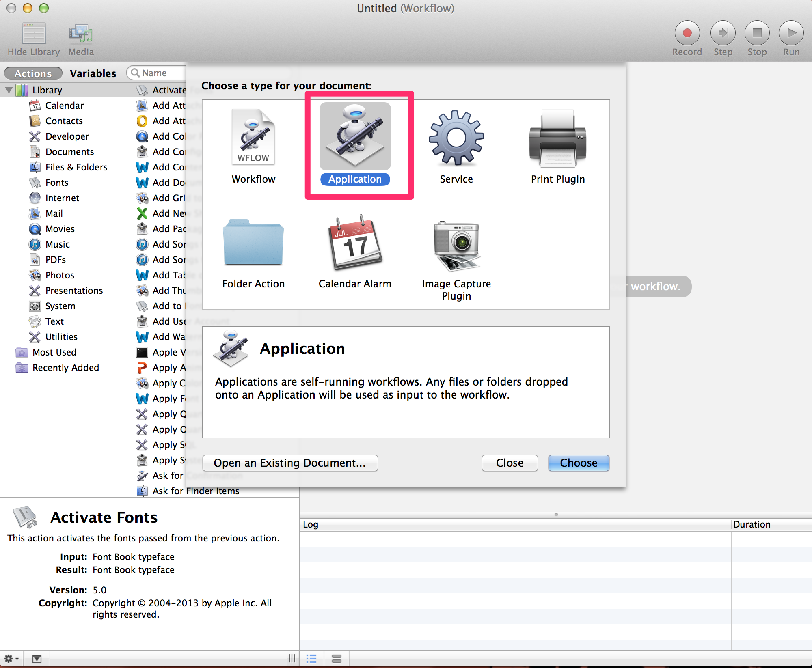This screenshot has width=812, height=668.
Task: Open the gear action menu at bottom-left
Action: pyautogui.click(x=11, y=658)
